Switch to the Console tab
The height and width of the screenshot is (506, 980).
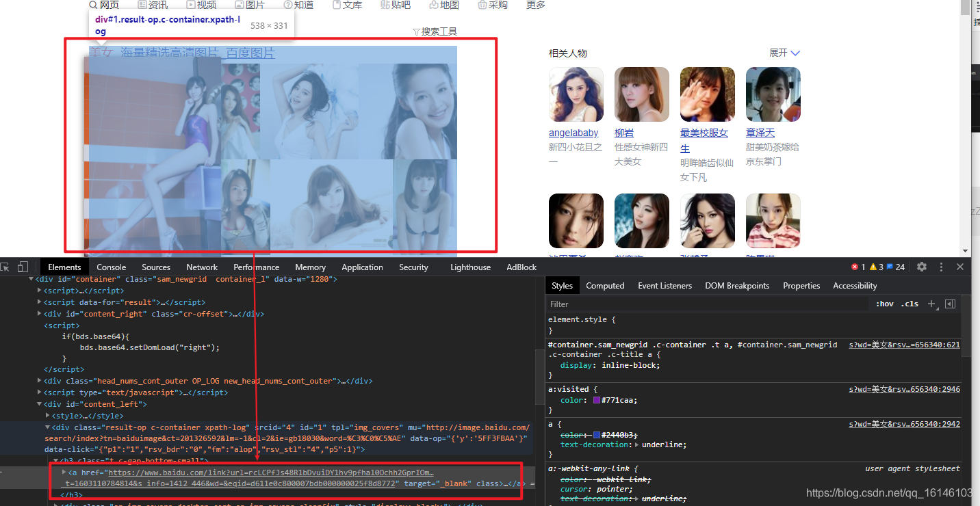pyautogui.click(x=111, y=267)
